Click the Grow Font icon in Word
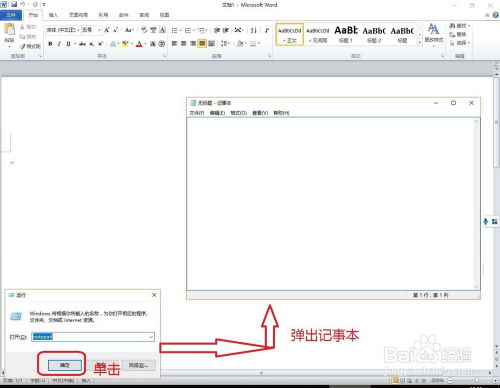 107,30
